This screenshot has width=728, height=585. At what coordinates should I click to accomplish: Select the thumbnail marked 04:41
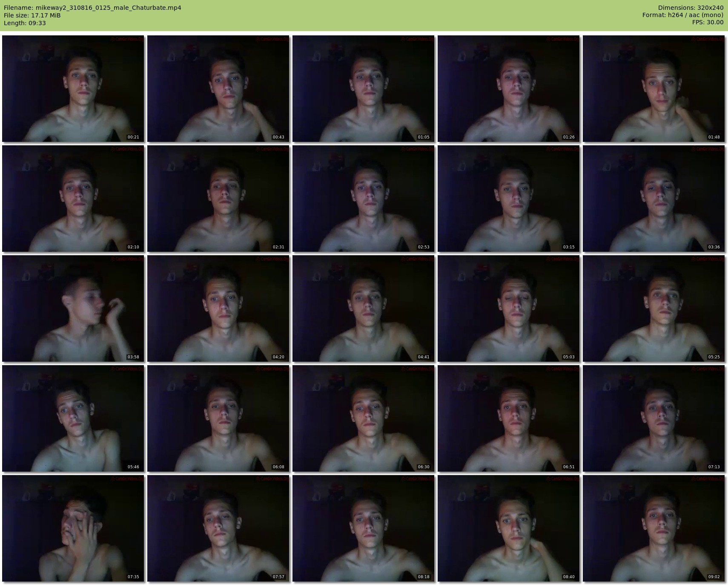pos(364,308)
